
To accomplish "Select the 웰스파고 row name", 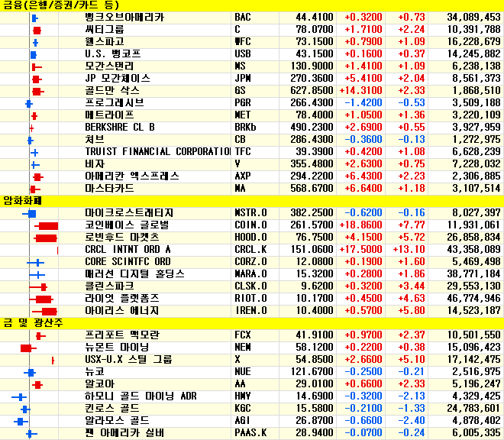I will click(105, 41).
